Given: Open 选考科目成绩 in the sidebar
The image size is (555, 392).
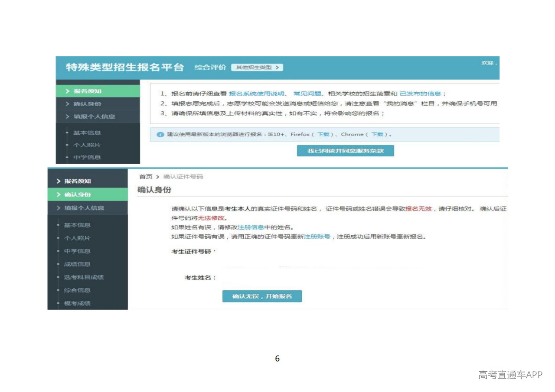Looking at the screenshot, I should (x=84, y=277).
